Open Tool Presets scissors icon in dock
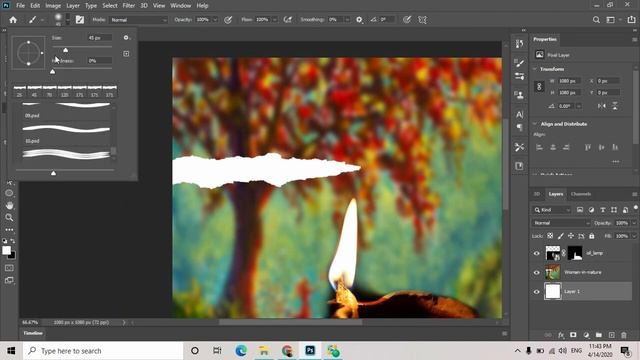This screenshot has width=640, height=360. coord(519,147)
